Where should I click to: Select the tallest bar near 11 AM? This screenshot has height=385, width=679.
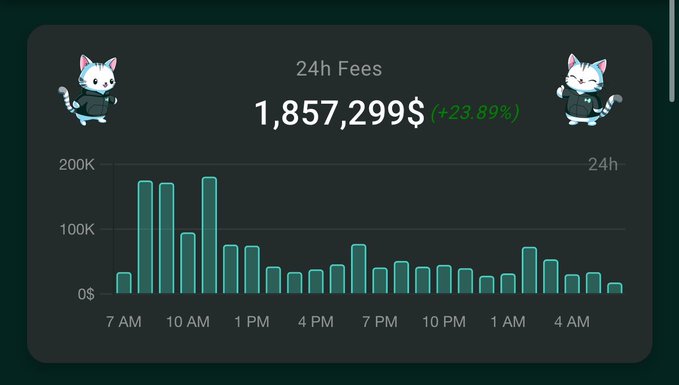tap(209, 235)
